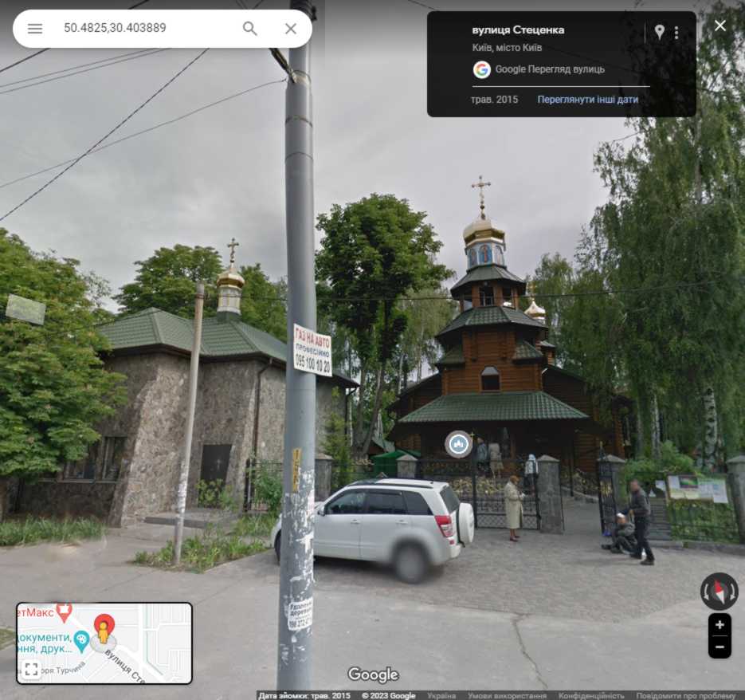Clear the search coordinates with the X
Screen dimensions: 745x700
pyautogui.click(x=291, y=29)
